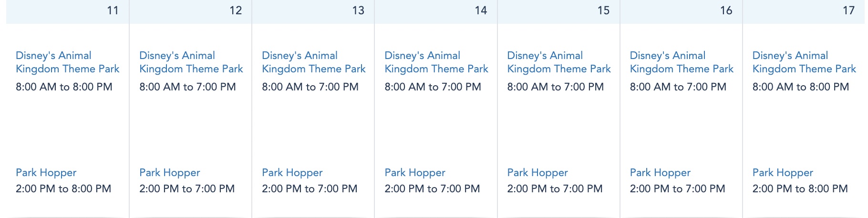Click Park Hopper link on day 11
This screenshot has height=218, width=868.
46,173
